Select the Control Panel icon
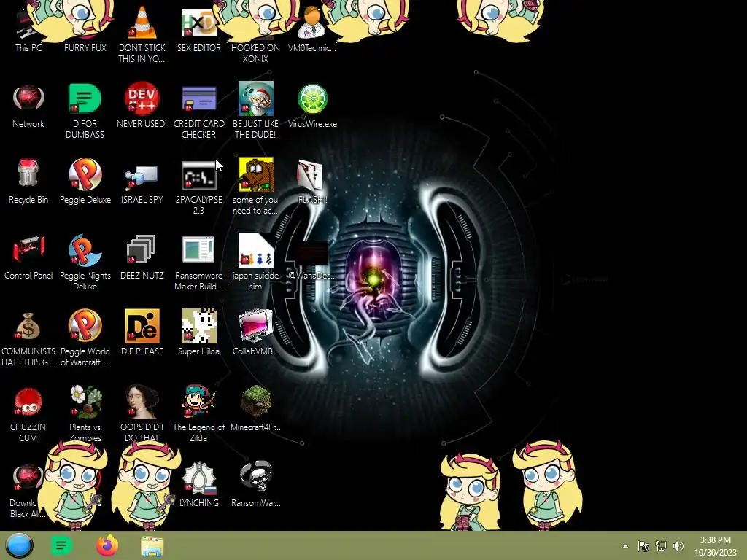Screen dimensions: 747x560 (28, 257)
